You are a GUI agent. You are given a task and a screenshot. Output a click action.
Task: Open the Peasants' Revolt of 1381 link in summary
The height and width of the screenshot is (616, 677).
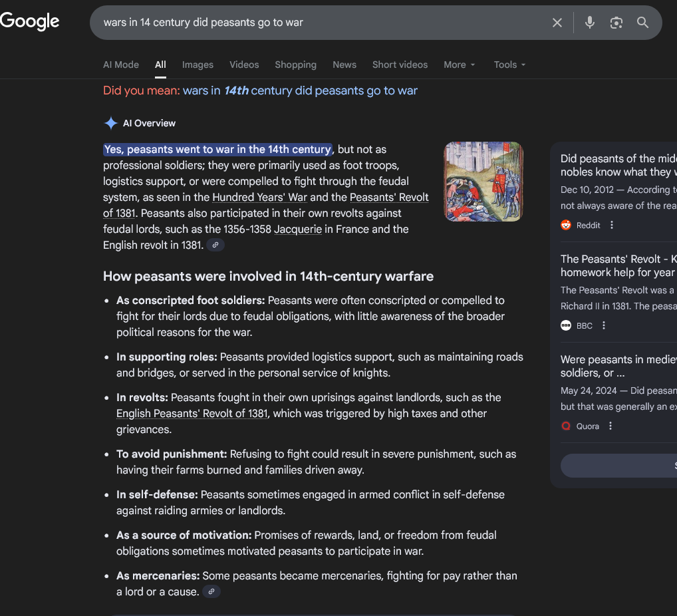click(x=389, y=198)
